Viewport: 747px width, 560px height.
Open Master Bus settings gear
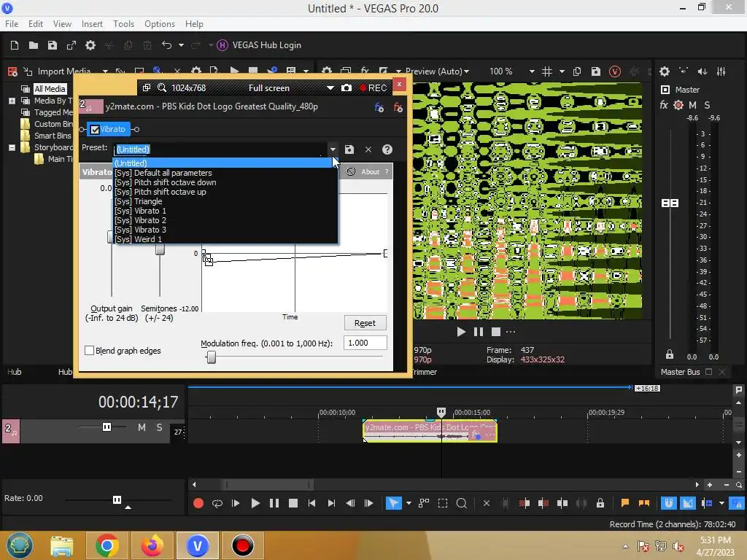(665, 71)
